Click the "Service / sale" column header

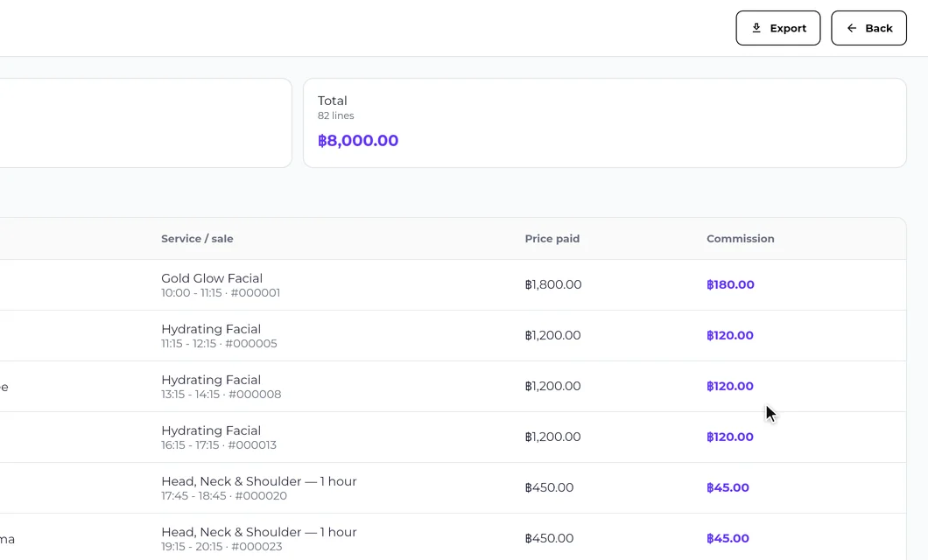[197, 239]
